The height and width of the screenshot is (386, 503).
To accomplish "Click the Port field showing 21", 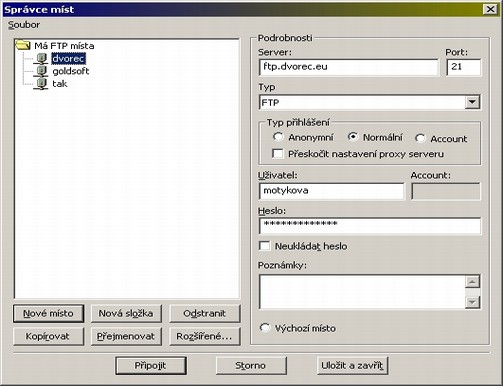I will point(464,67).
